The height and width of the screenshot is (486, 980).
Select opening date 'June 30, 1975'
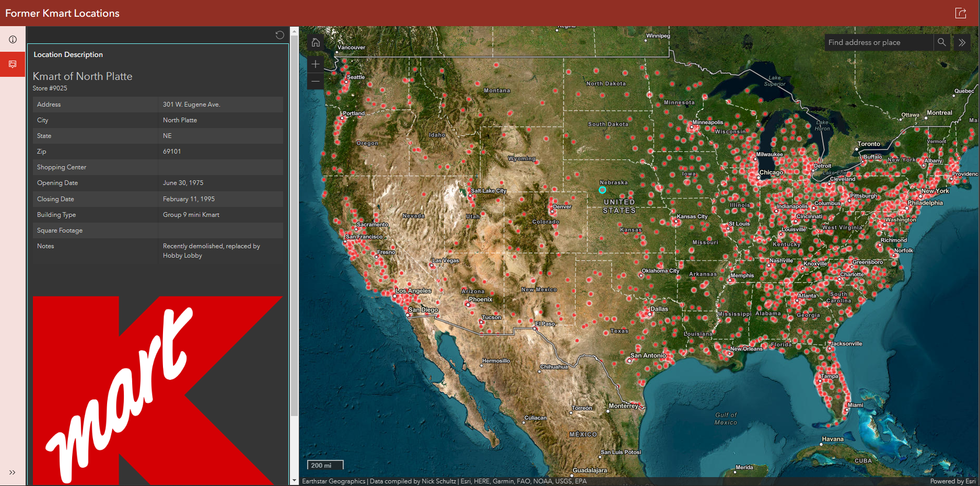(183, 183)
